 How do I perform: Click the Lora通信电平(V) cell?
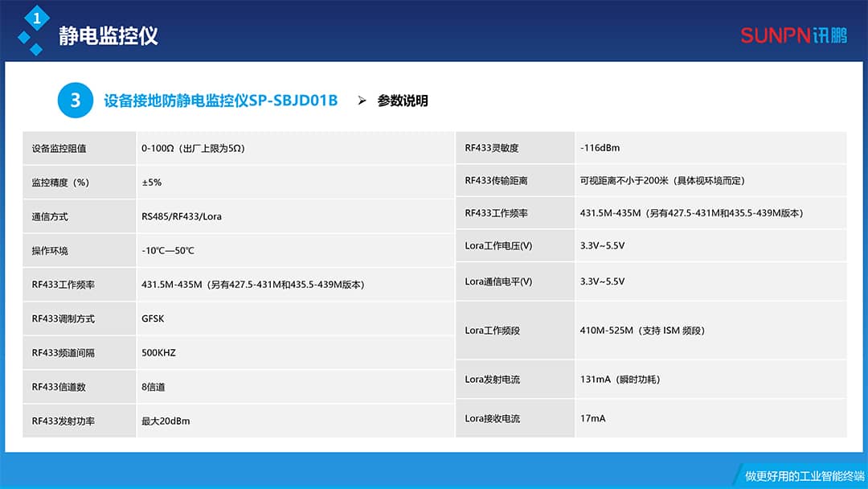pos(515,281)
